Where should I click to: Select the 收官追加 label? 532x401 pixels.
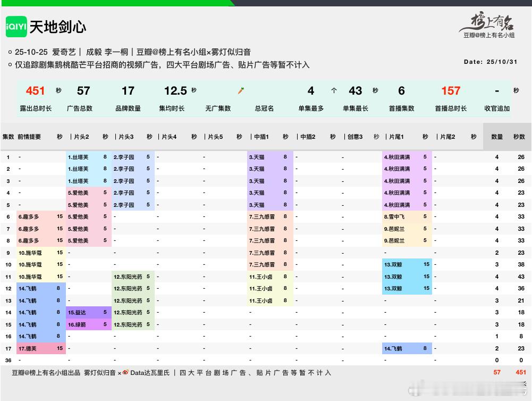click(x=497, y=108)
